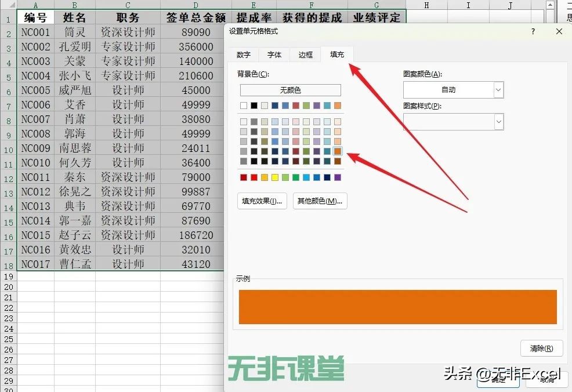This screenshot has width=572, height=392.
Task: Select name cell 威严旭
Action: coord(74,90)
